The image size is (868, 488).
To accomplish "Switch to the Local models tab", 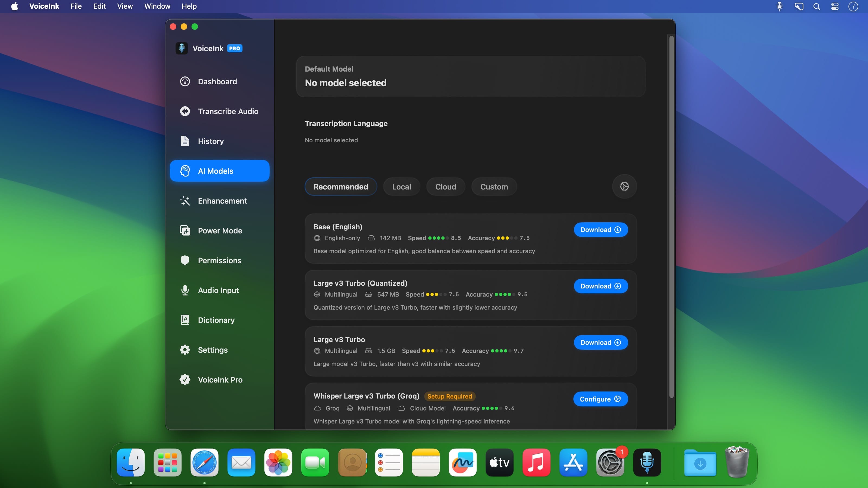I will 401,187.
